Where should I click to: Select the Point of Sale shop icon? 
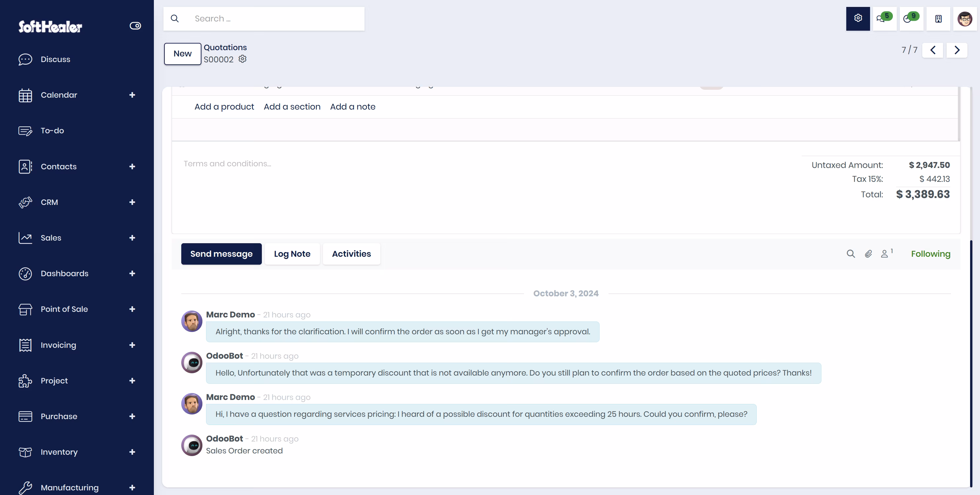[25, 310]
